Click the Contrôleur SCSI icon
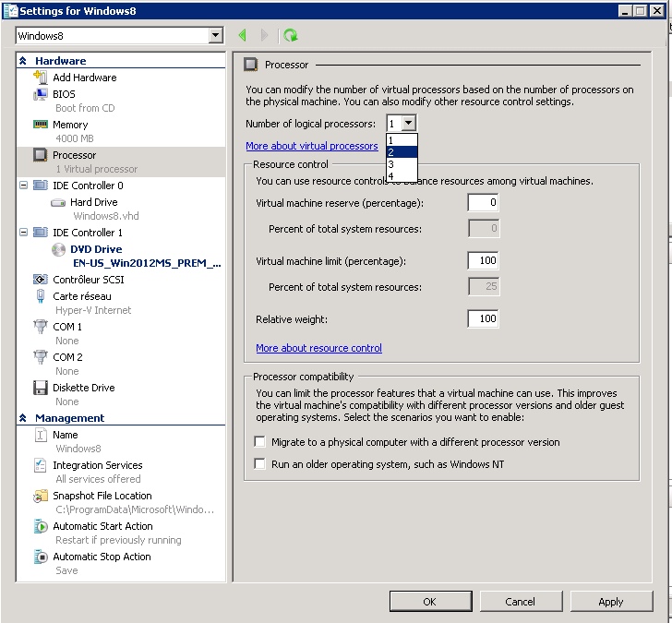The width and height of the screenshot is (672, 623). point(41,280)
